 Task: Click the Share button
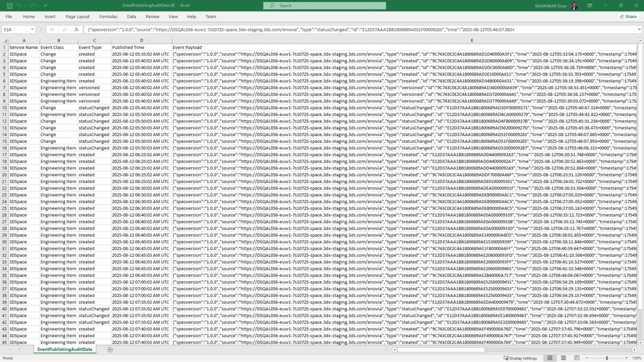(x=628, y=17)
